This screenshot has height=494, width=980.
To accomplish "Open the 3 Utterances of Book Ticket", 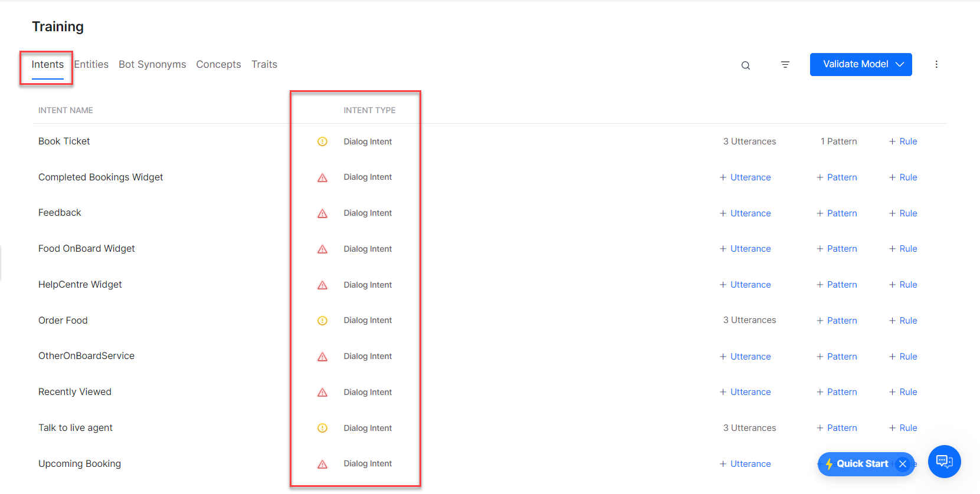I will click(x=749, y=141).
